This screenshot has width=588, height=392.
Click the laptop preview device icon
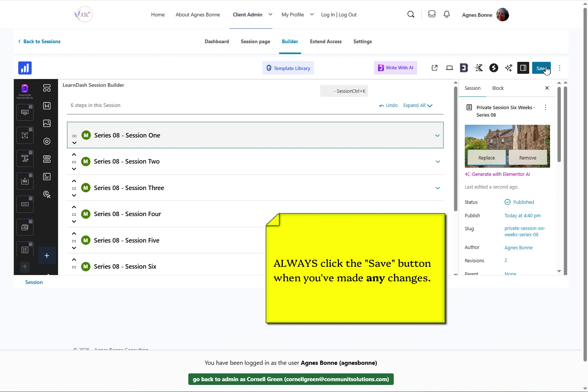click(449, 68)
